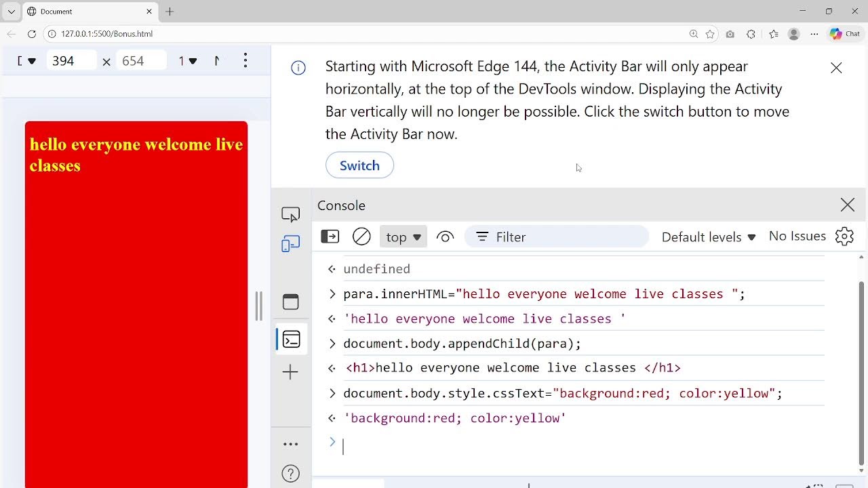
Task: Toggle the console sidebar icon
Action: tap(330, 237)
